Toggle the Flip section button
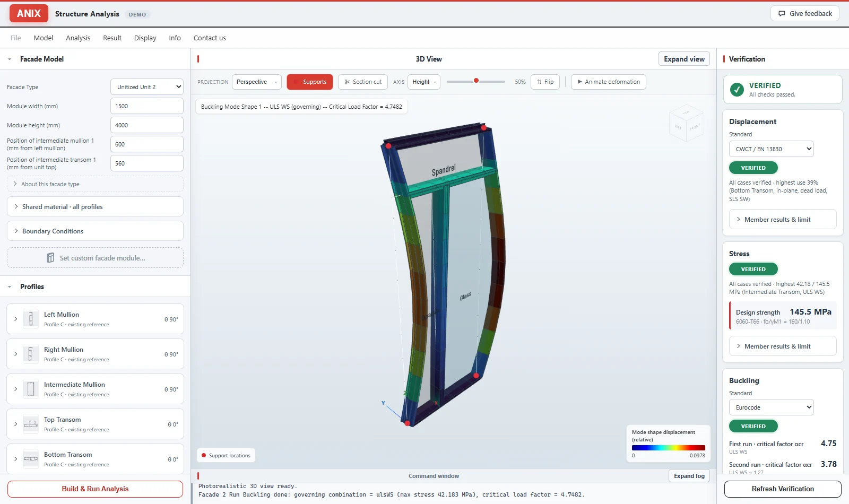This screenshot has width=849, height=504. point(545,82)
